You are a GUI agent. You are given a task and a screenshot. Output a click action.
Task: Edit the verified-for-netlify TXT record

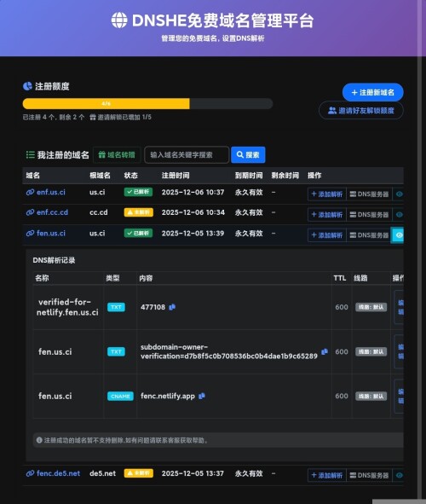click(x=400, y=307)
